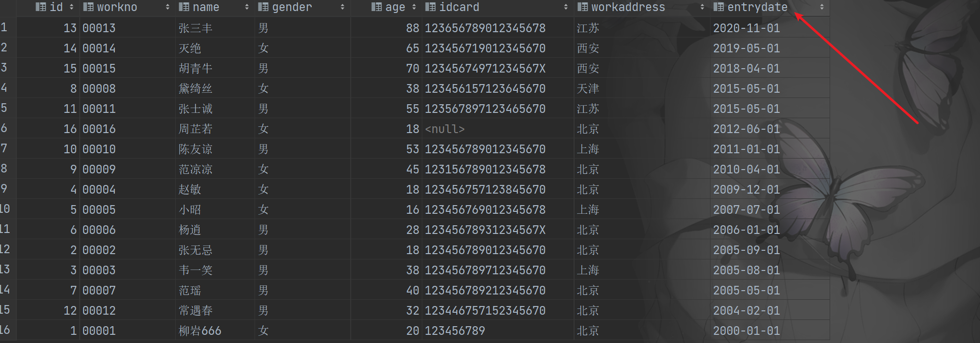This screenshot has width=980, height=343.
Task: Select row number 1 in gutter
Action: coord(4,27)
